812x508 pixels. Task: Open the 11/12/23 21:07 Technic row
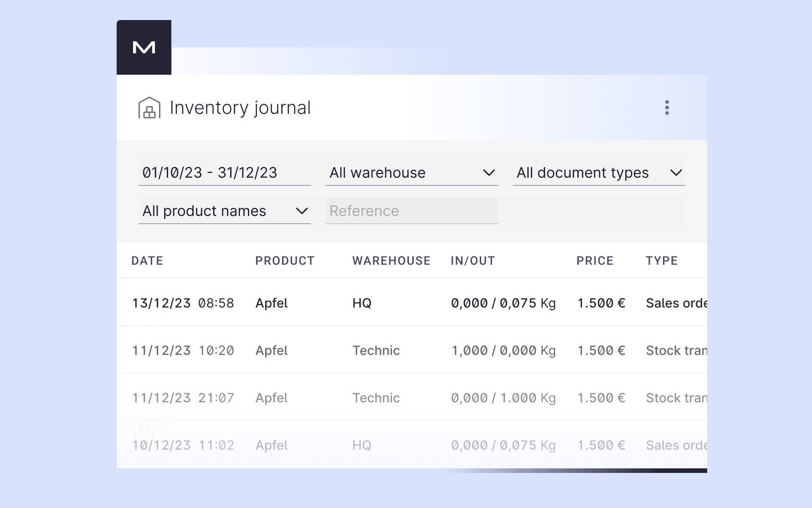(376, 398)
